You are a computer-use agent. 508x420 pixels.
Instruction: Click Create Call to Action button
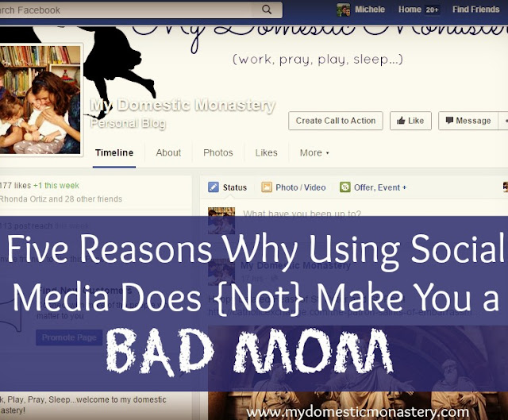336,121
